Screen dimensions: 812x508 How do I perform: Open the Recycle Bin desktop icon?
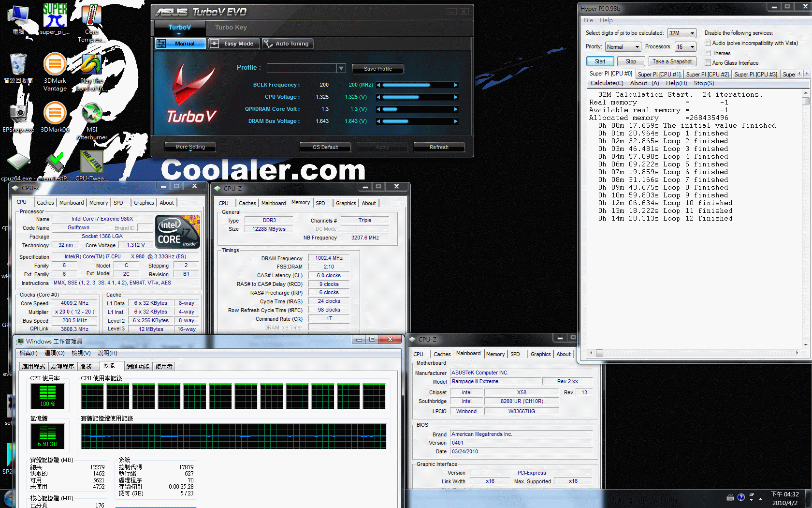[x=18, y=68]
